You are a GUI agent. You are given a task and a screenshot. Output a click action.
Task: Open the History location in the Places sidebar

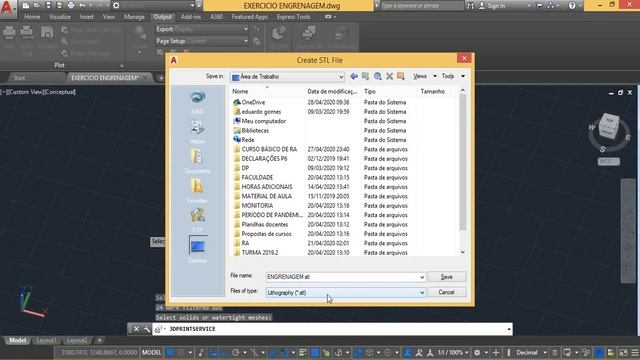click(x=198, y=131)
